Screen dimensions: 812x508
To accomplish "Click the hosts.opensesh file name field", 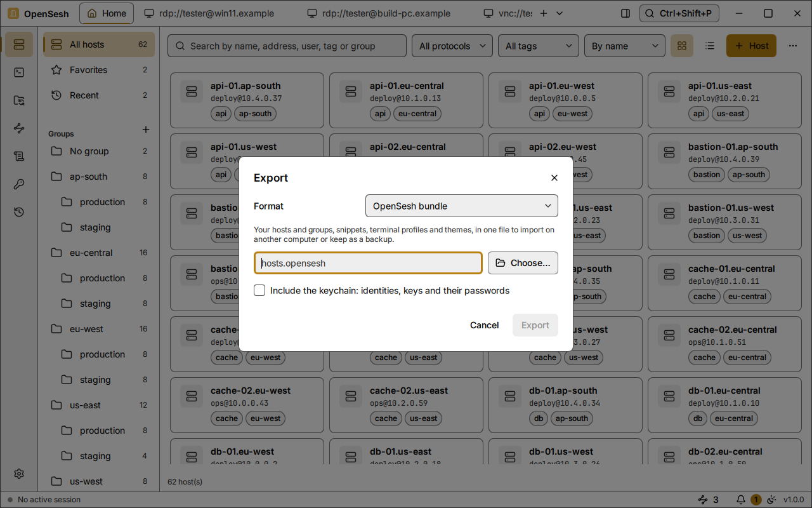I will coord(368,263).
